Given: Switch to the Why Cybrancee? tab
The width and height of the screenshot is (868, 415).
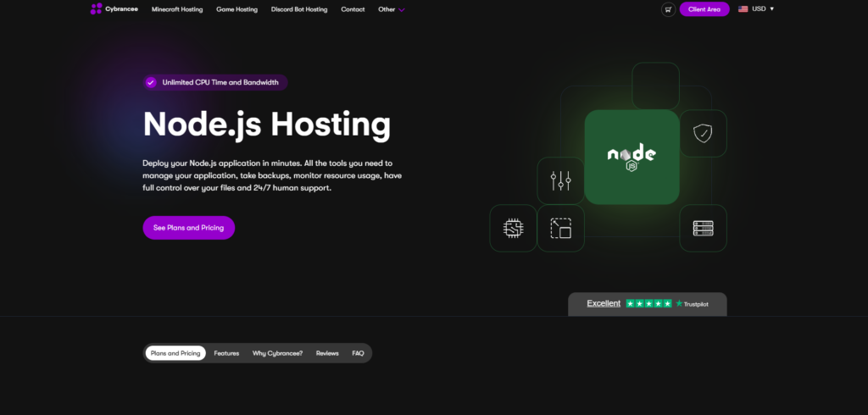Looking at the screenshot, I should 277,353.
